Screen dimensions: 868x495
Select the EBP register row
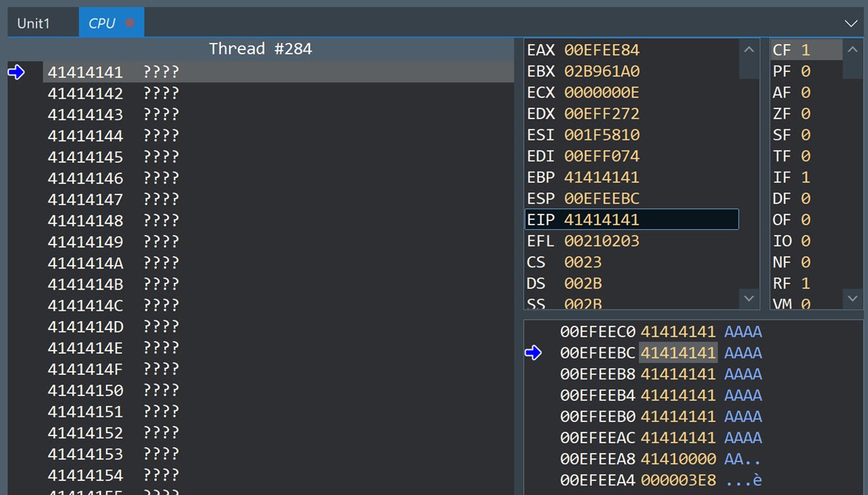pyautogui.click(x=632, y=178)
